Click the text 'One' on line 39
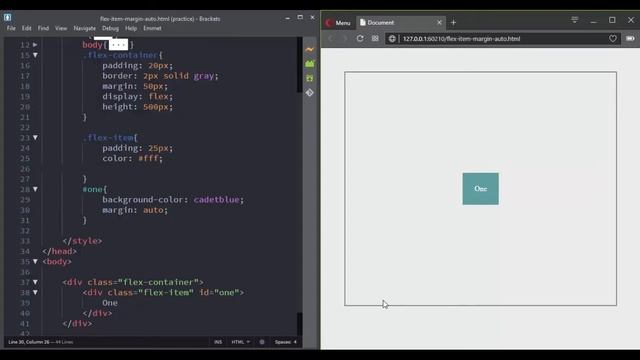This screenshot has width=640, height=360. click(110, 303)
